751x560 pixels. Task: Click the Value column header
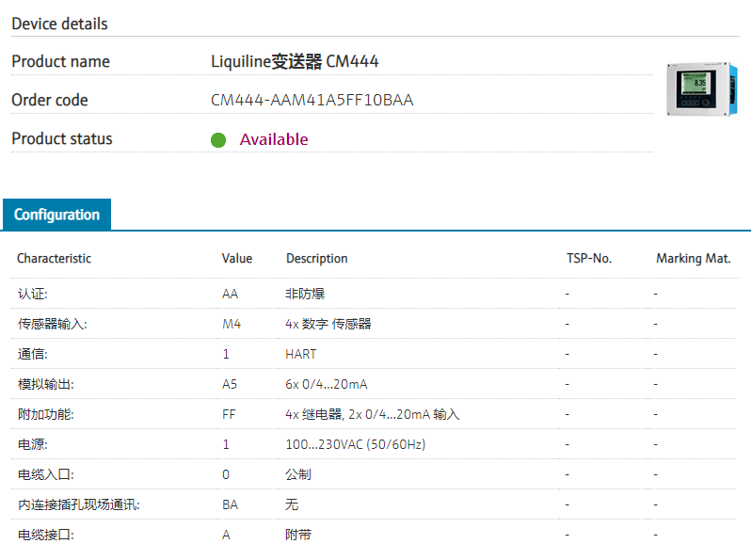(237, 259)
